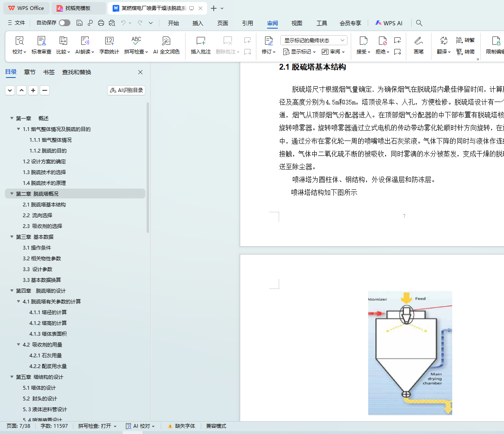
Task: Click the collapse-all minus button in outline
Action: click(45, 90)
